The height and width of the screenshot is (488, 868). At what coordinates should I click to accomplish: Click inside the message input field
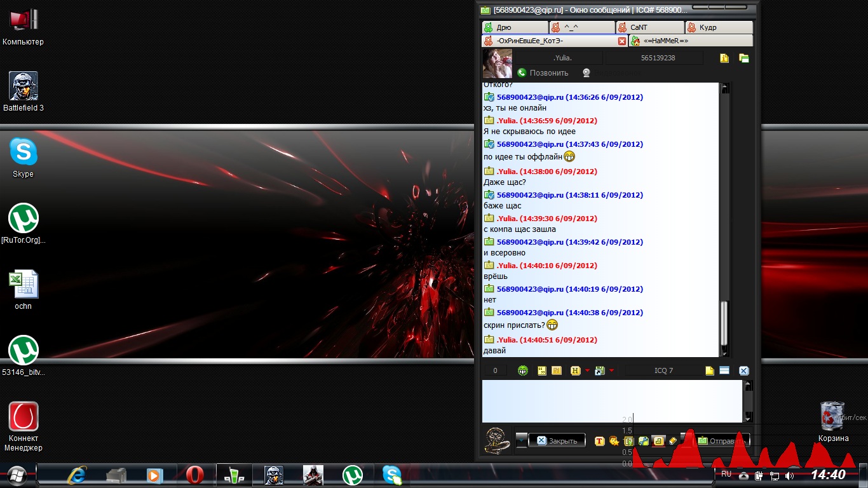click(x=612, y=401)
